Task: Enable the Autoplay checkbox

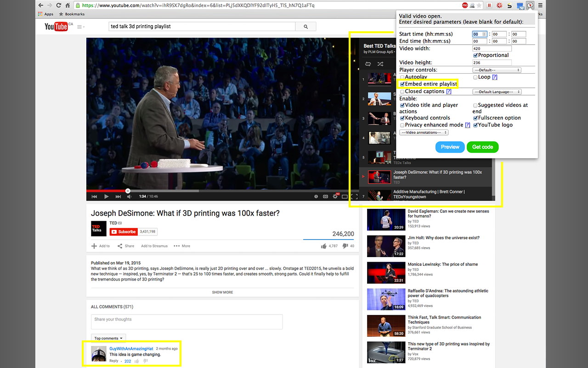Action: (402, 77)
